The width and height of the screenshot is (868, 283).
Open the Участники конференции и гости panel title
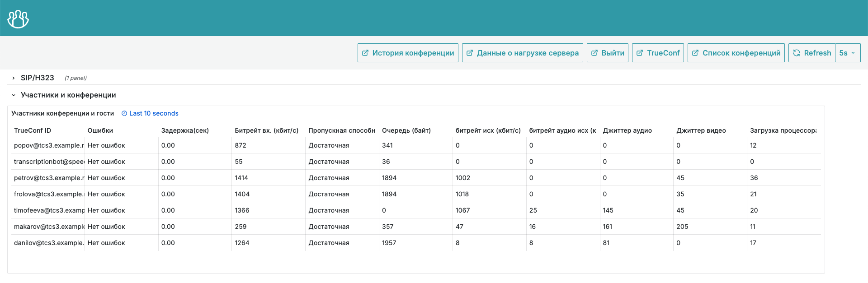pyautogui.click(x=62, y=113)
